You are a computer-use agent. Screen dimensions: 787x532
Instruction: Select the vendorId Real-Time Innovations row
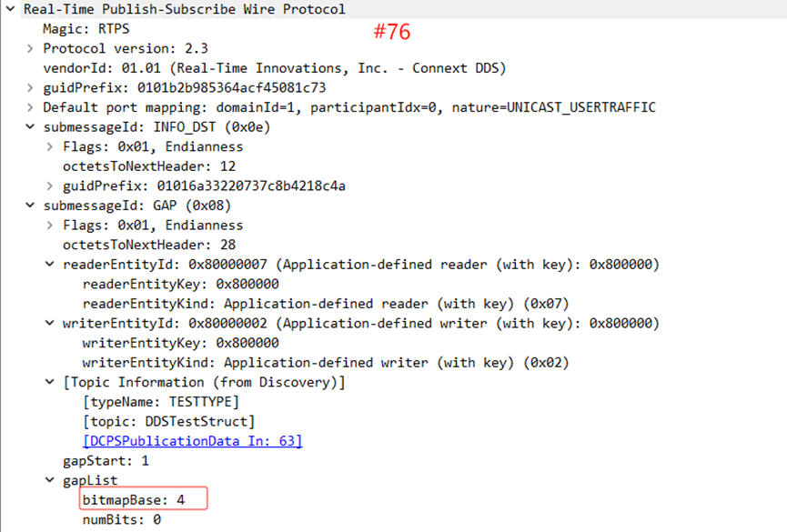[273, 68]
